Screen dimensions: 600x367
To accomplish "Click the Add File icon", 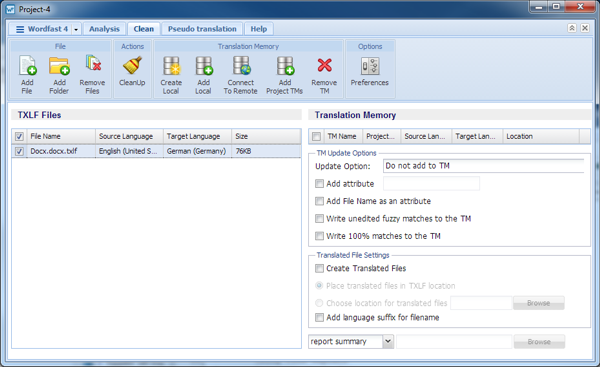I will pos(27,66).
